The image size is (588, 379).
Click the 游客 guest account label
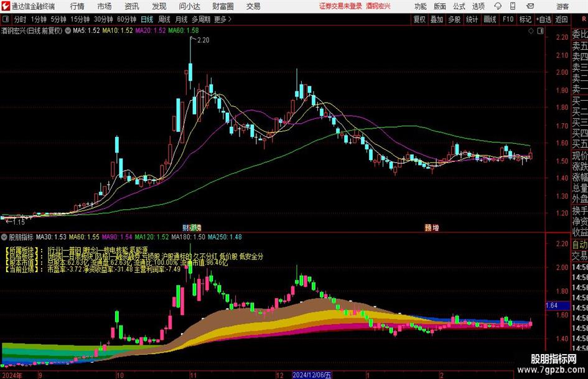562,6
